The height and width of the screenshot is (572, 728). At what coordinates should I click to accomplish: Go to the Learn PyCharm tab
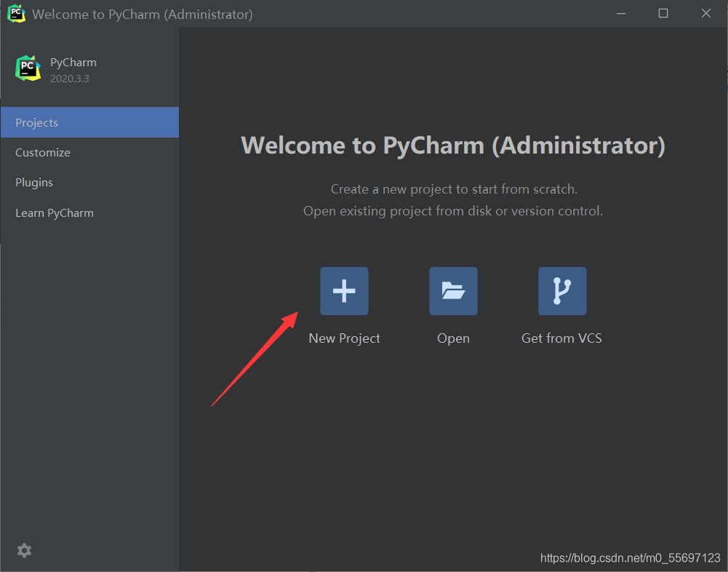pos(89,212)
